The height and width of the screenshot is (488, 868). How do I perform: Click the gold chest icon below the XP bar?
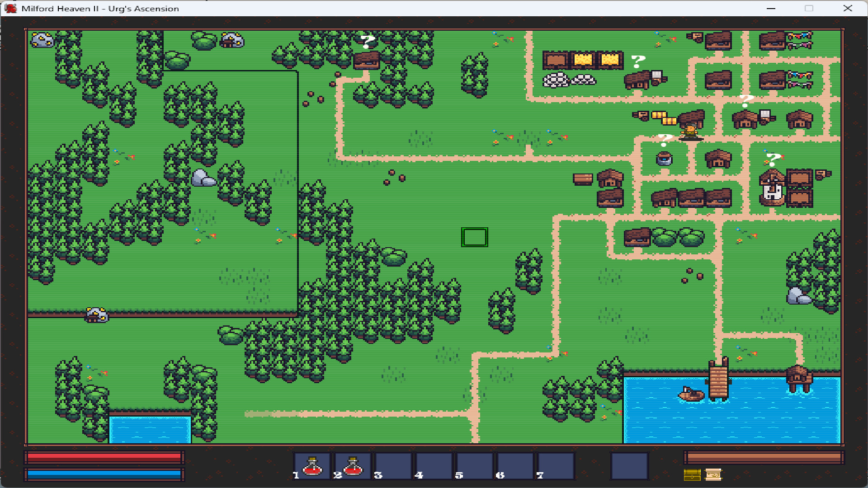[691, 475]
